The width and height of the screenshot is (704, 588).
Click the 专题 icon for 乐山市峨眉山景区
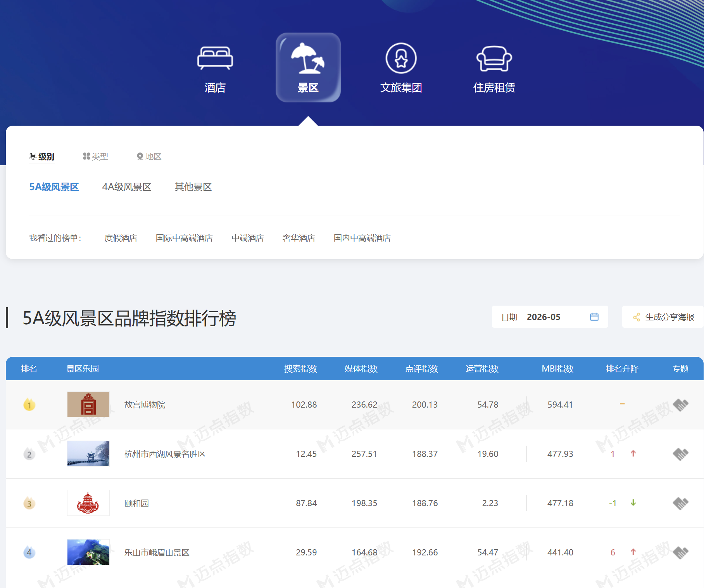click(680, 553)
